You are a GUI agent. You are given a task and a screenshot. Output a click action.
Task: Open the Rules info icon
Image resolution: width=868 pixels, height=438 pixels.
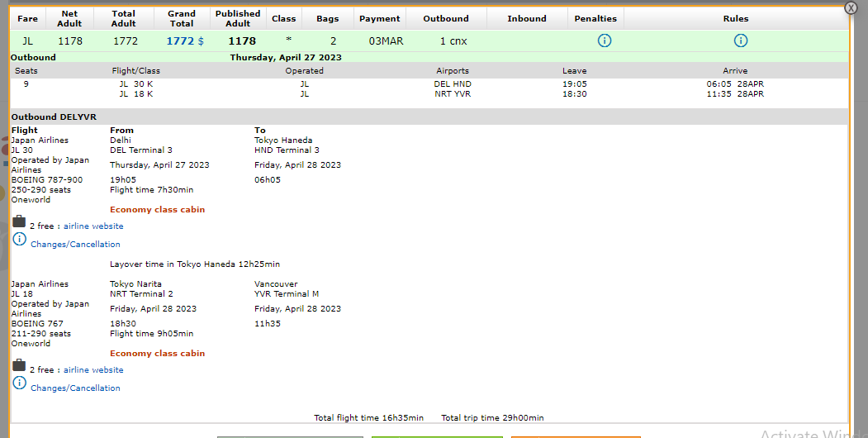(740, 40)
